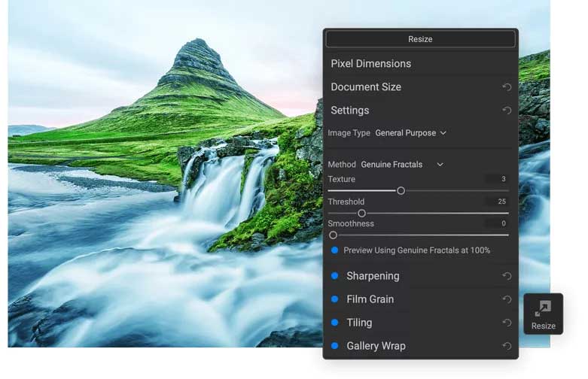Reset the Document Size section
588x379 pixels.
pyautogui.click(x=507, y=87)
